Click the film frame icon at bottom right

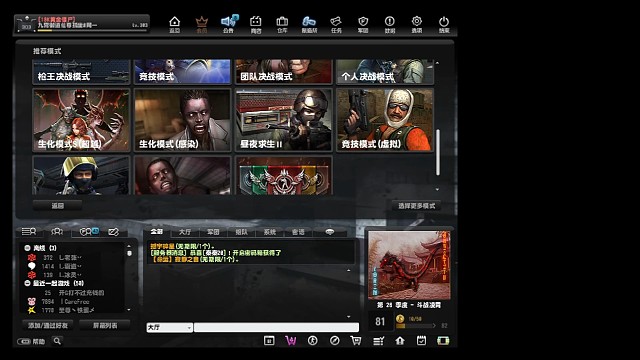443,340
